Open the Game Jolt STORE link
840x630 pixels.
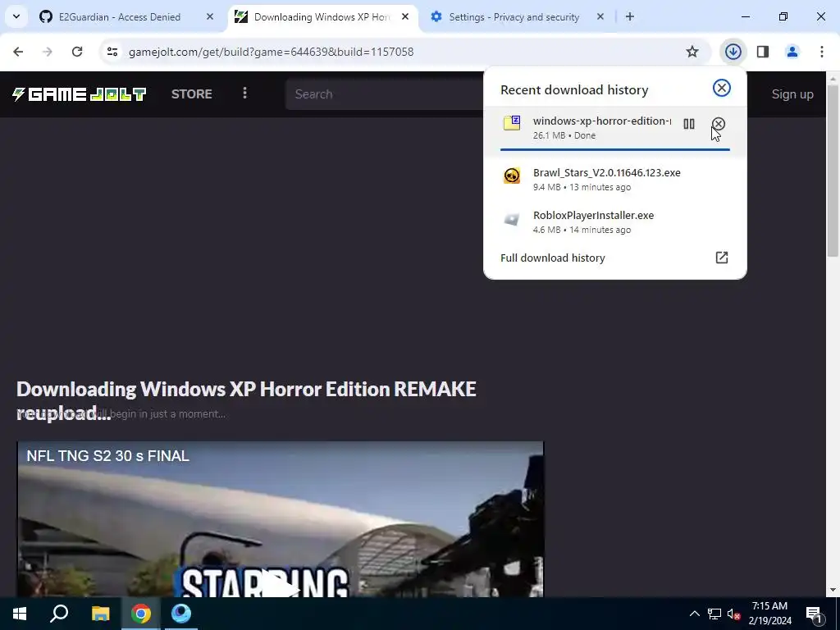pos(192,94)
